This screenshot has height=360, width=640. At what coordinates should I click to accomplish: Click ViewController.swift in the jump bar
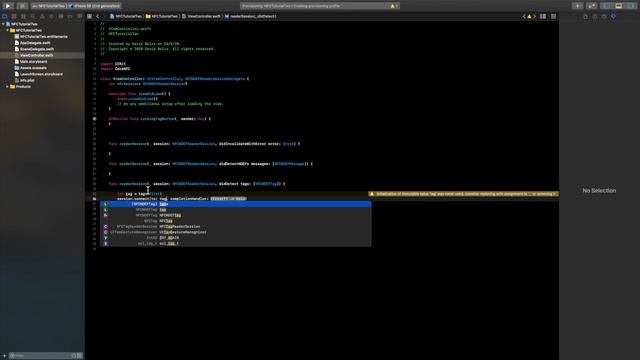click(x=201, y=16)
